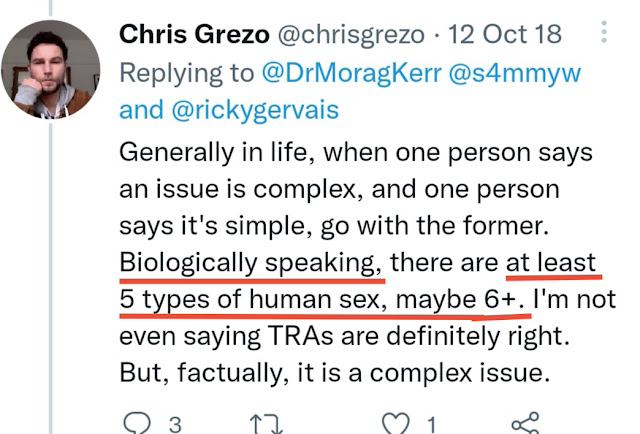640x434 pixels.
Task: Go to the @rickygervais mention link
Action: [255, 110]
